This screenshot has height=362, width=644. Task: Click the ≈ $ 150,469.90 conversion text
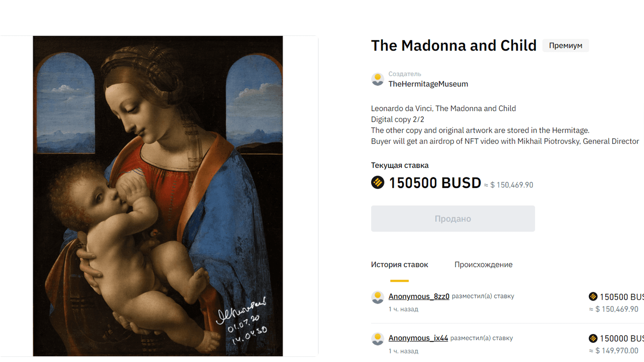(508, 185)
